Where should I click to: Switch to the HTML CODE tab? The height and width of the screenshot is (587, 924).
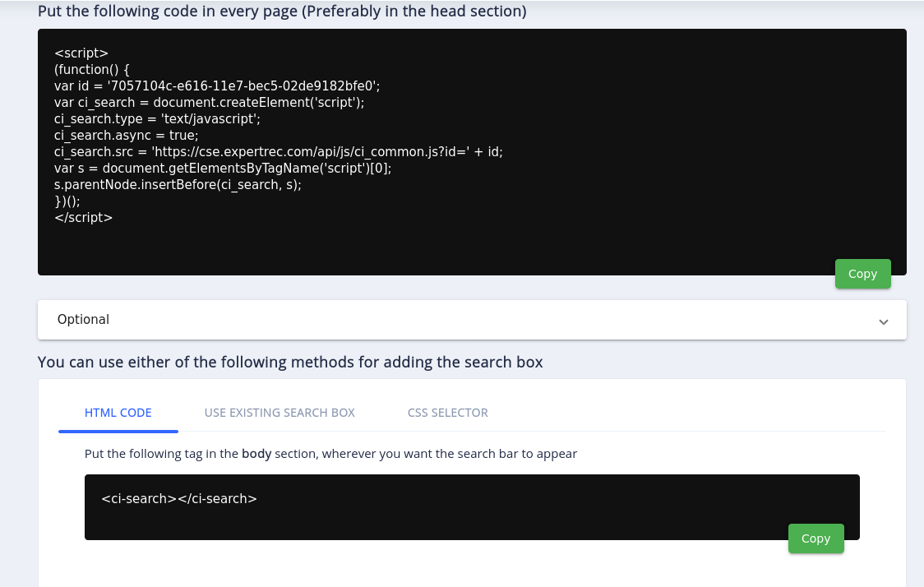click(118, 413)
